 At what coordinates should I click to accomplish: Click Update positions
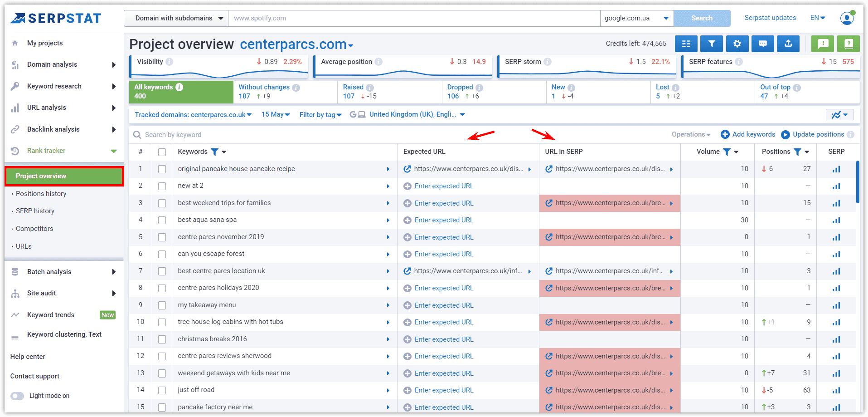813,134
